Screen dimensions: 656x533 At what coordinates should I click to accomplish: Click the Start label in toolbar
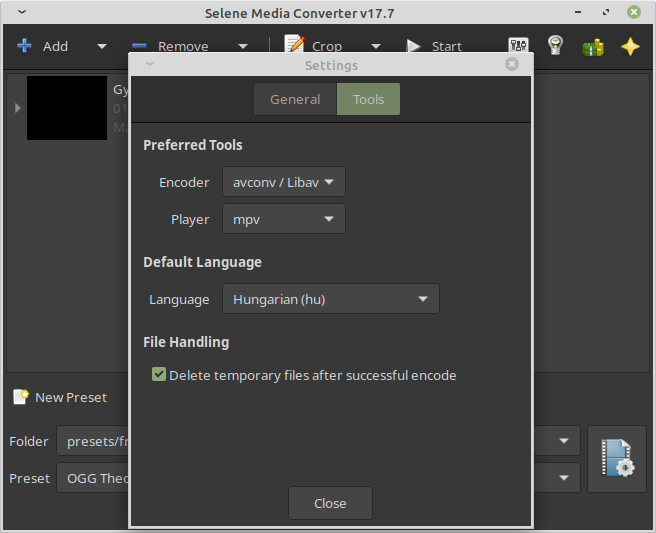point(446,46)
